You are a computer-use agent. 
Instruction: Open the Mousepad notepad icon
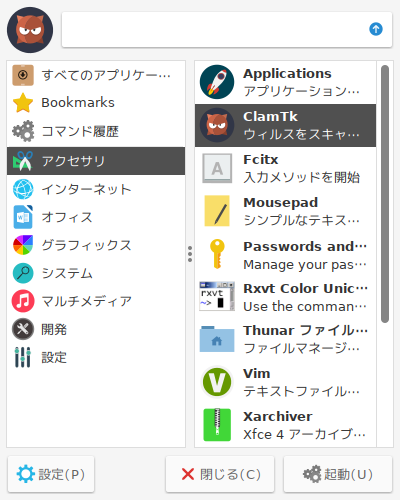(x=217, y=211)
